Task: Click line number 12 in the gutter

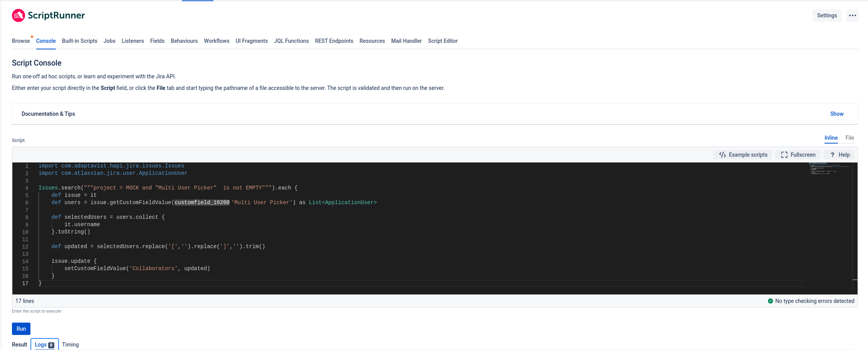Action: tap(25, 247)
